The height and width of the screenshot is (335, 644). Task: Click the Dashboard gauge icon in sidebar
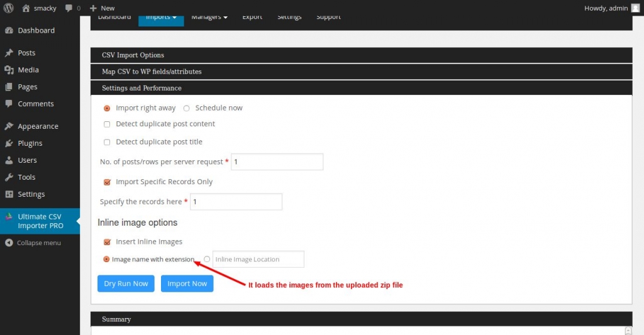[x=9, y=30]
